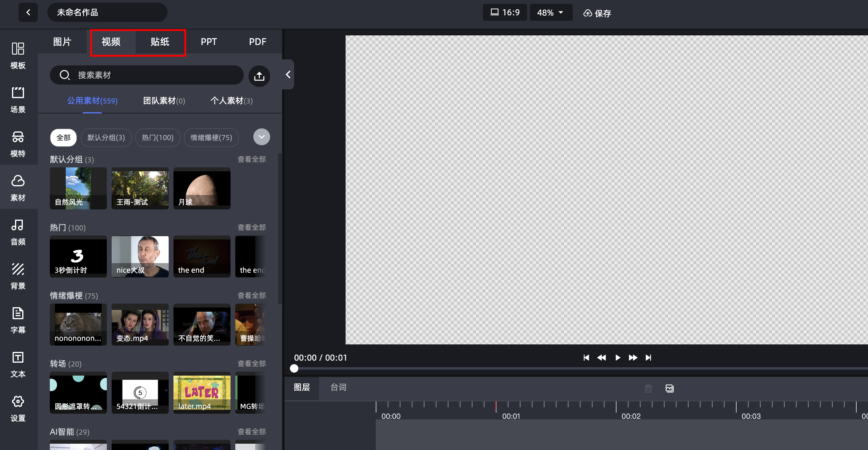Switch to the 贴纸 tab

point(160,42)
